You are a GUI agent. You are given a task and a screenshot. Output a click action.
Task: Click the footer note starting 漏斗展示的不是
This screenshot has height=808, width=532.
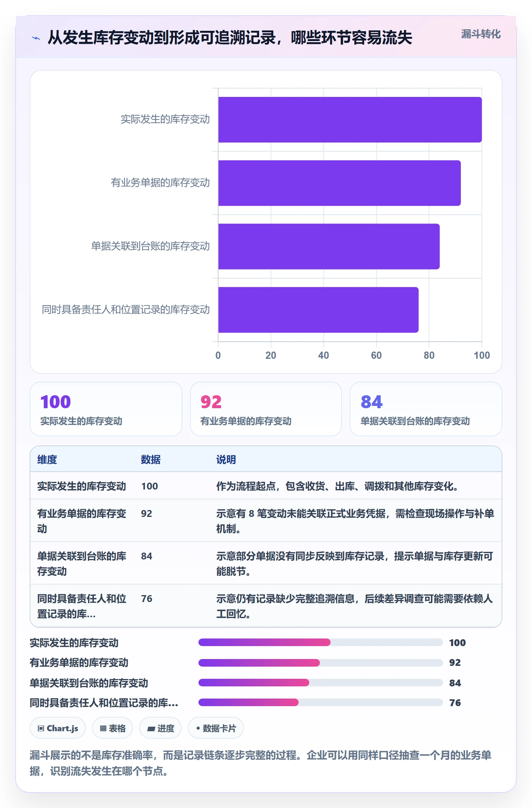(x=261, y=763)
